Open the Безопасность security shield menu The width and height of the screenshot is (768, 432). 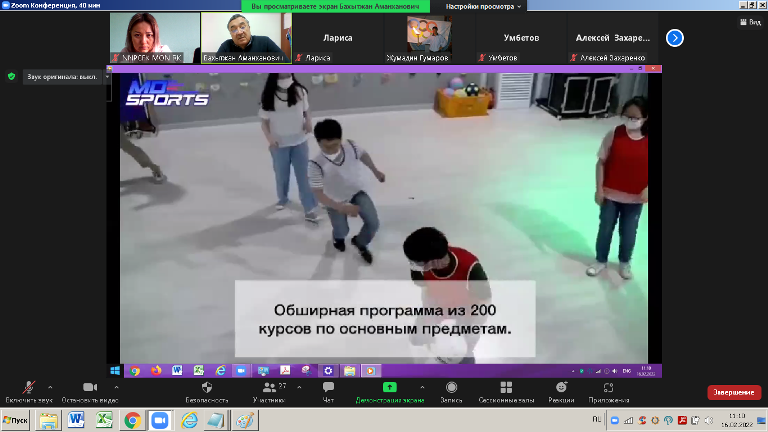tap(207, 392)
